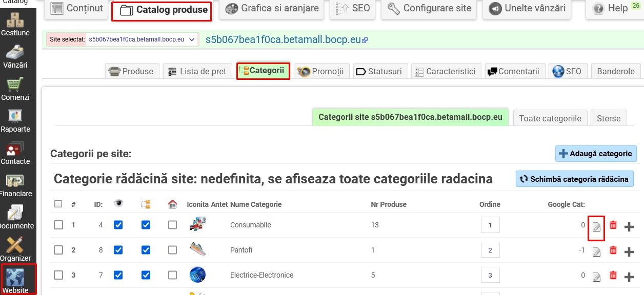
Task: Open the Promoții tab
Action: 323,71
